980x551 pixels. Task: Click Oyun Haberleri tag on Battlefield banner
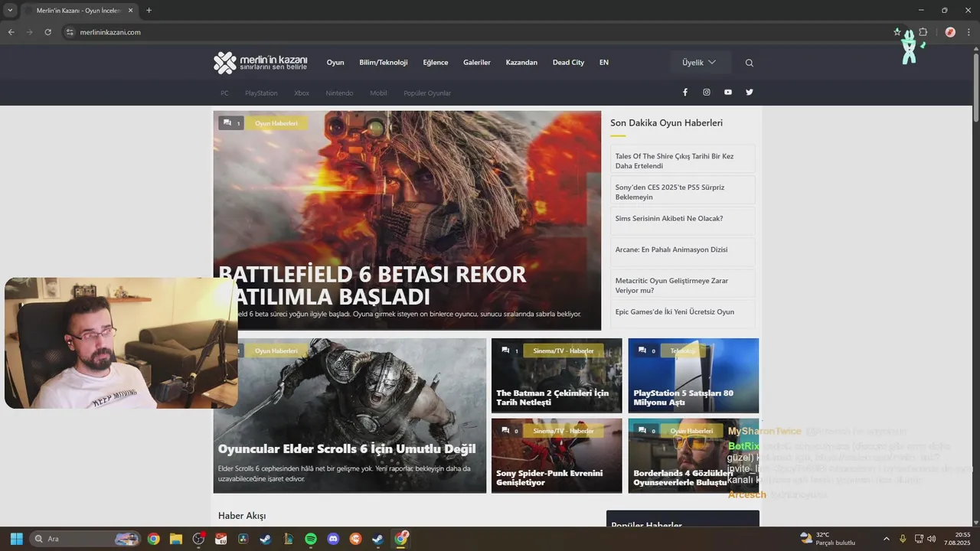tap(276, 123)
